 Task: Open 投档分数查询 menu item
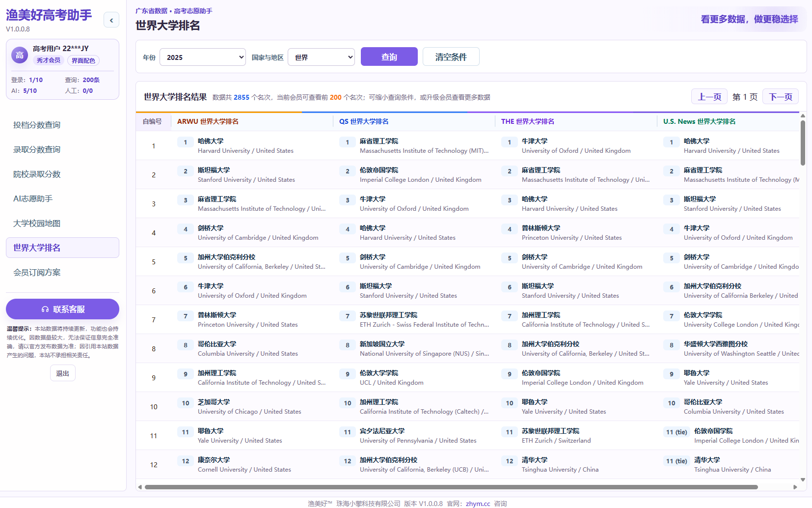(62, 125)
